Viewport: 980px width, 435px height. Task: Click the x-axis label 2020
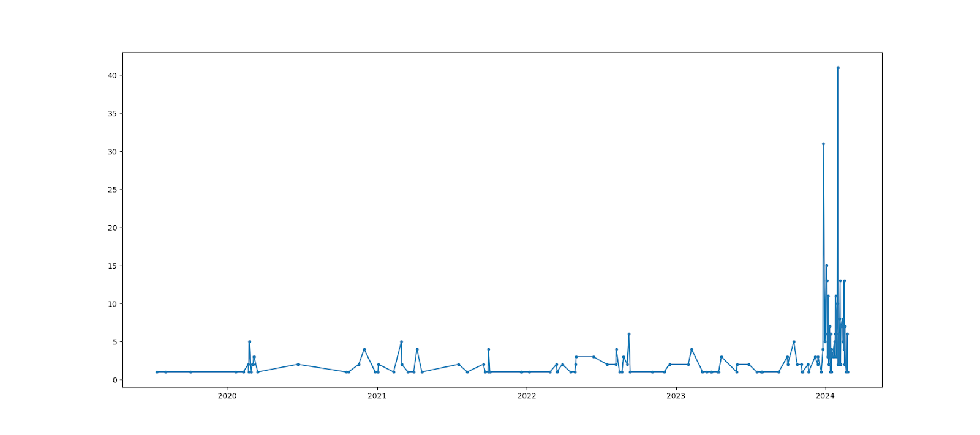pos(227,396)
